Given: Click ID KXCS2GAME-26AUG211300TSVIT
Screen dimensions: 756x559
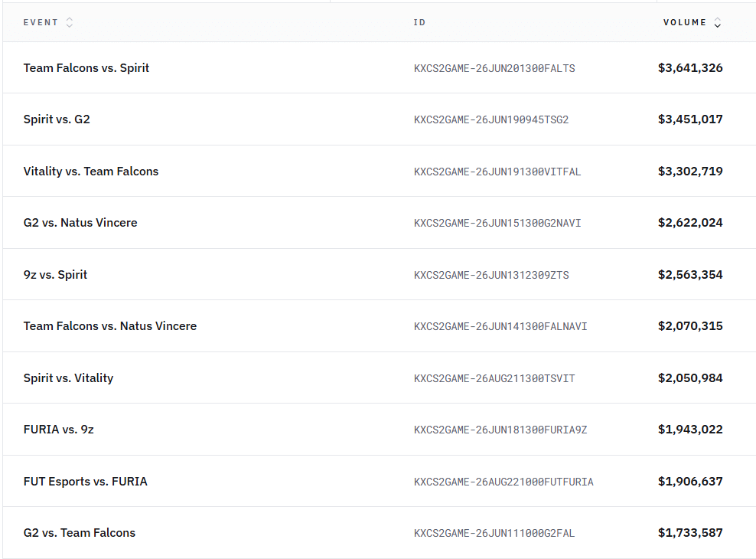Looking at the screenshot, I should [494, 378].
